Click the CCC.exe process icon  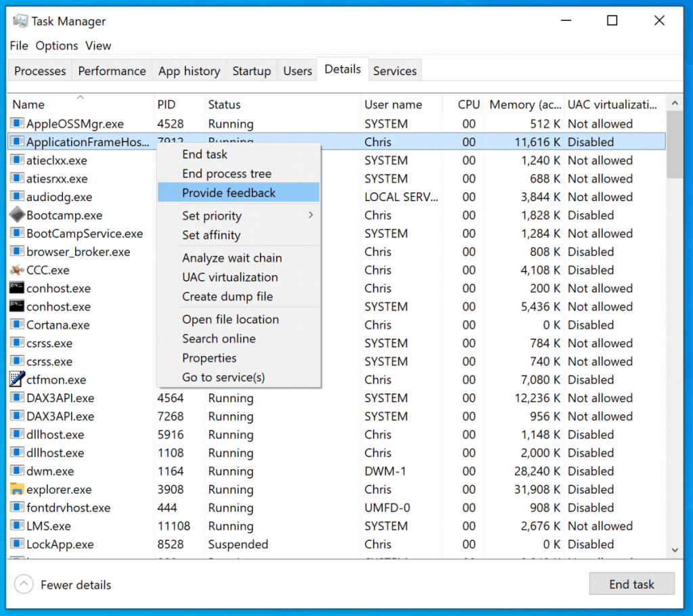pyautogui.click(x=17, y=269)
